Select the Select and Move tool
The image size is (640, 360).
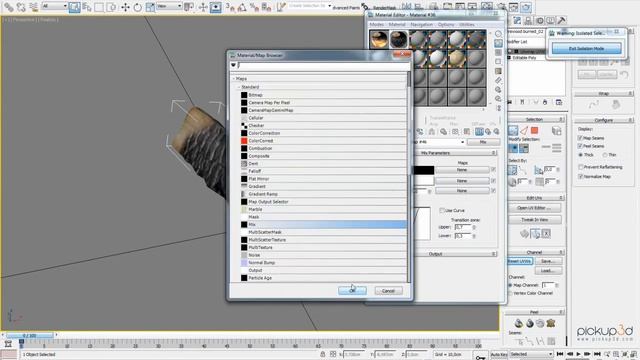tap(125, 7)
